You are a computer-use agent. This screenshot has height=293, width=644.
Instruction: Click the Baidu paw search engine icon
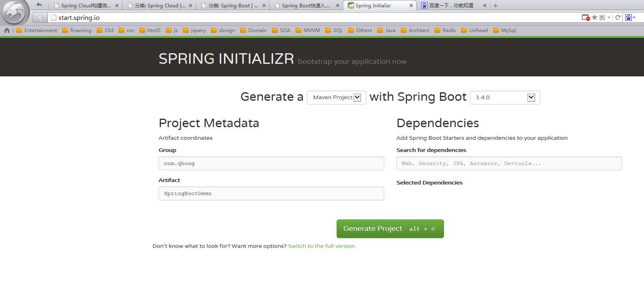click(x=629, y=17)
